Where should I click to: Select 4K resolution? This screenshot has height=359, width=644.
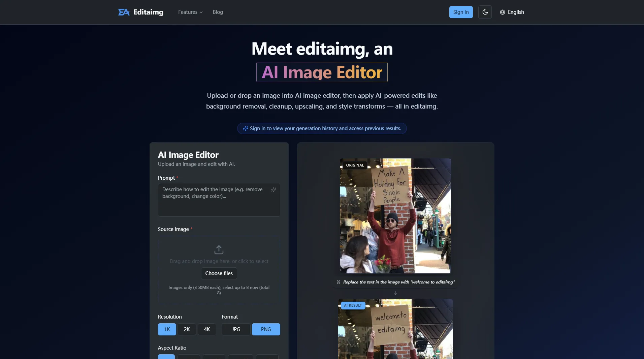click(x=207, y=329)
